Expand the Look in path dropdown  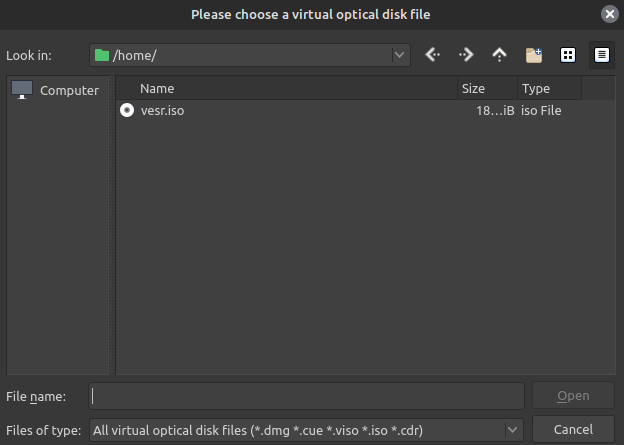[x=400, y=55]
